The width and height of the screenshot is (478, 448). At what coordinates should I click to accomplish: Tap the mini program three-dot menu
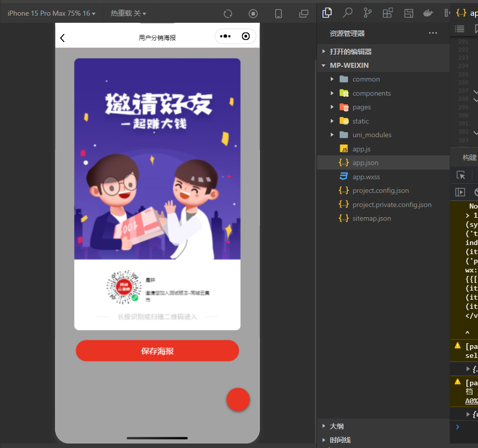(225, 36)
